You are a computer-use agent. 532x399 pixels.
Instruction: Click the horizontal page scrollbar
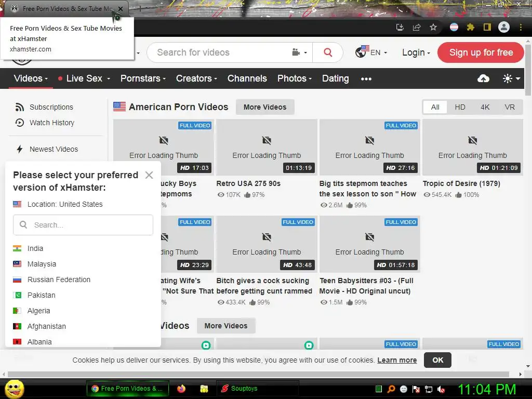tap(258, 374)
